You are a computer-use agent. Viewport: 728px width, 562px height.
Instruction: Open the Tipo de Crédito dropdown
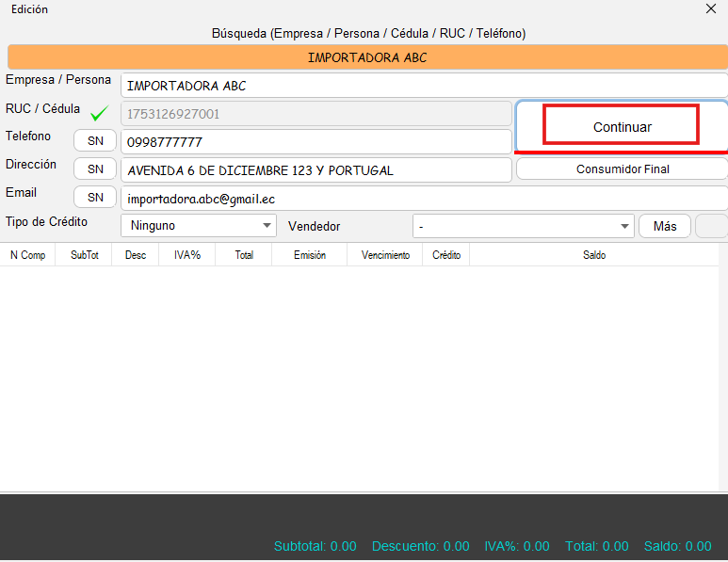pos(198,226)
